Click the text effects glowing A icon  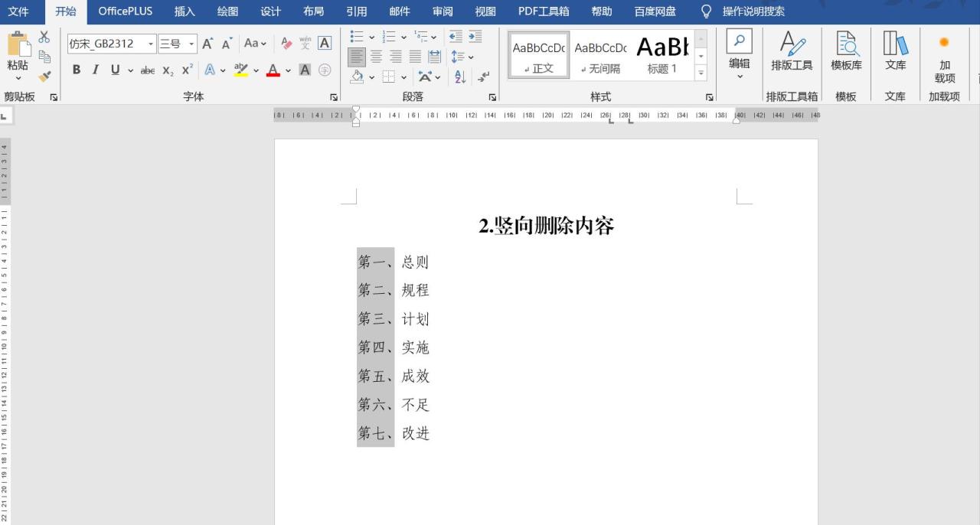209,70
